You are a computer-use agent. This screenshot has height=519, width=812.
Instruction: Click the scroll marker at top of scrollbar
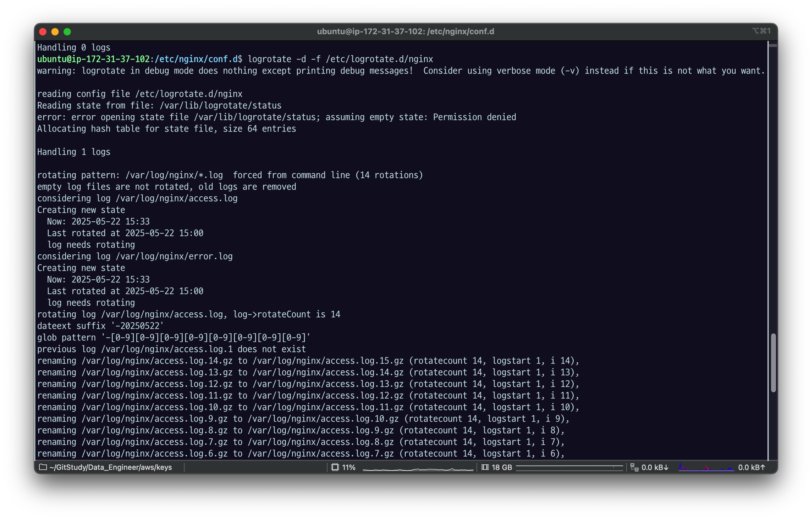tap(773, 45)
